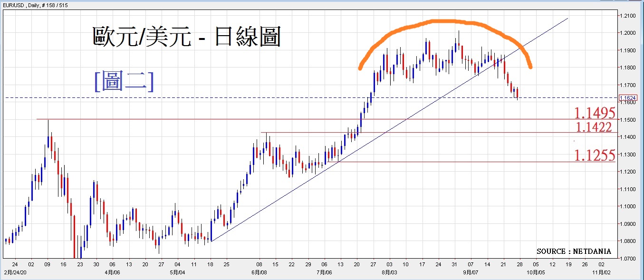Image resolution: width=644 pixels, height=280 pixels.
Task: Select the 7月/06 date axis label
Action: [x=324, y=273]
